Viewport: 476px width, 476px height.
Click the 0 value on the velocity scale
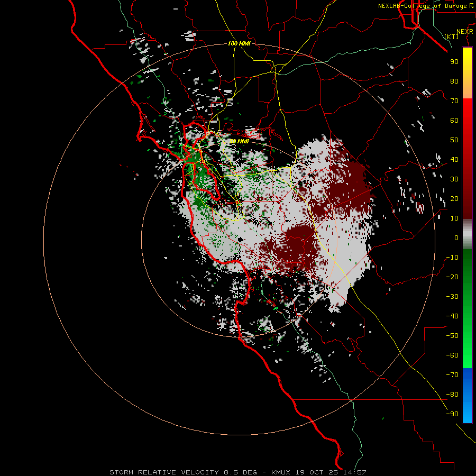456,237
